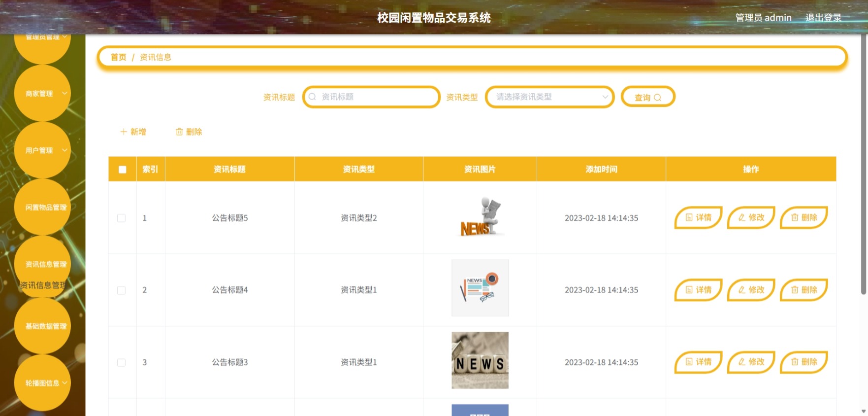This screenshot has width=868, height=416.
Task: Click cell 公告标题5
Action: click(x=229, y=218)
